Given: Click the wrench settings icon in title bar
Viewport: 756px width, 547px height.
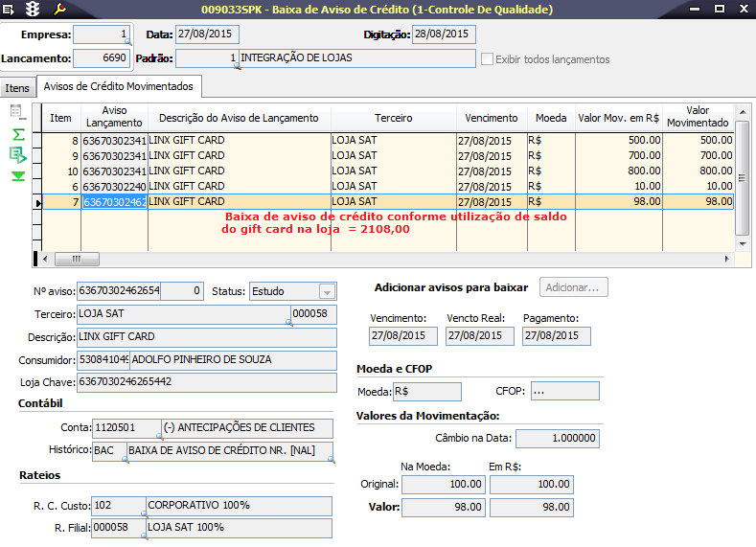Looking at the screenshot, I should click(x=58, y=10).
